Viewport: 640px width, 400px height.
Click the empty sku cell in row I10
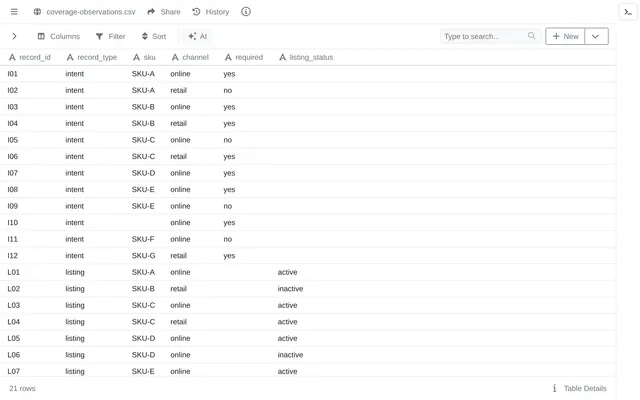coord(147,222)
